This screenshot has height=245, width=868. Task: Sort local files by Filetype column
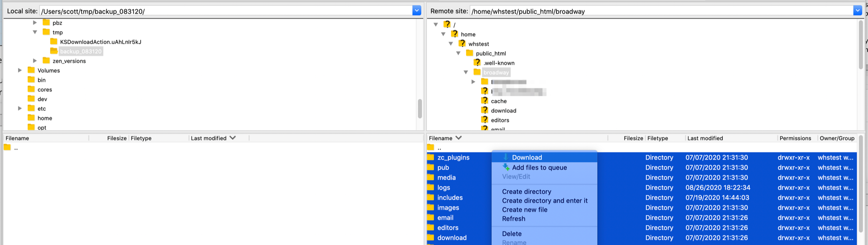159,138
